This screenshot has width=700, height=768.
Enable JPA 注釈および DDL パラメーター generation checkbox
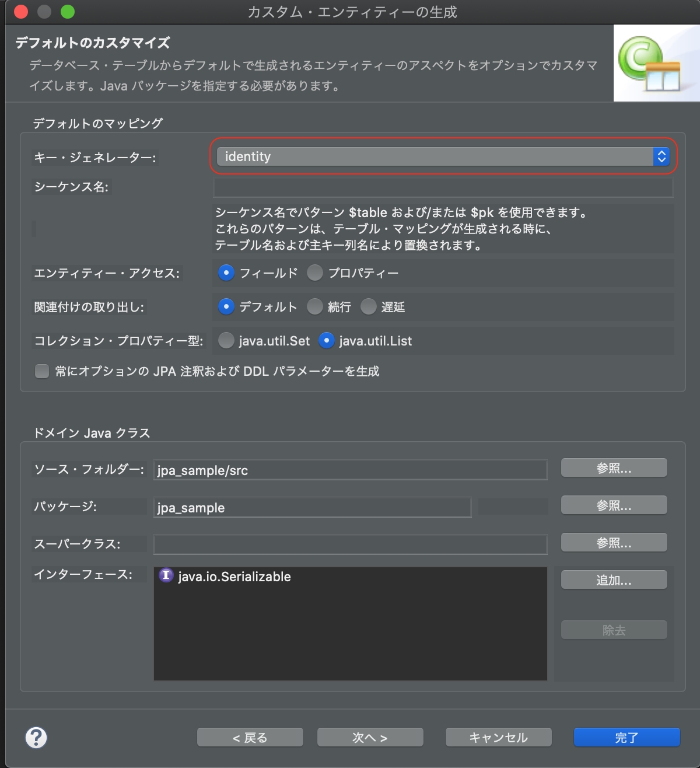[41, 371]
